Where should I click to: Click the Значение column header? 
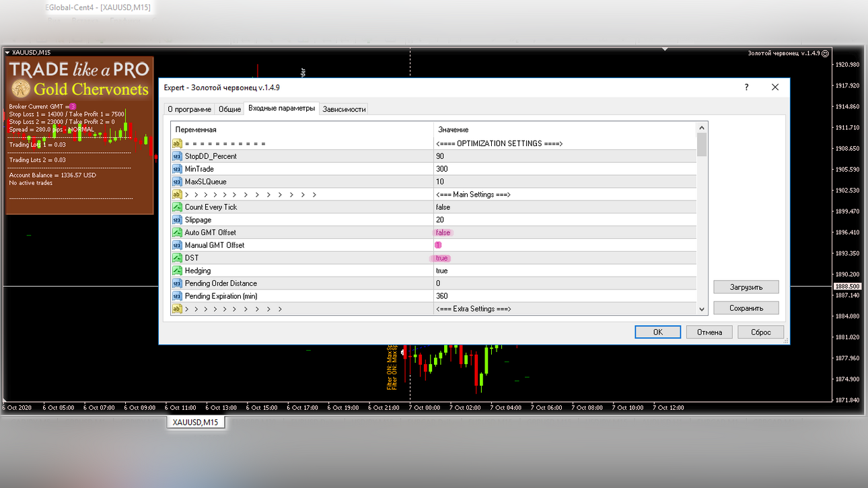(565, 129)
